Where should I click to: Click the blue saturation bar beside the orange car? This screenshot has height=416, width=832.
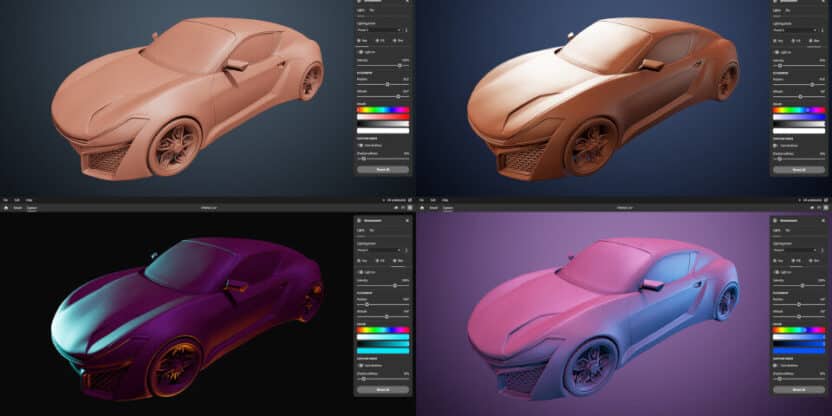click(799, 117)
